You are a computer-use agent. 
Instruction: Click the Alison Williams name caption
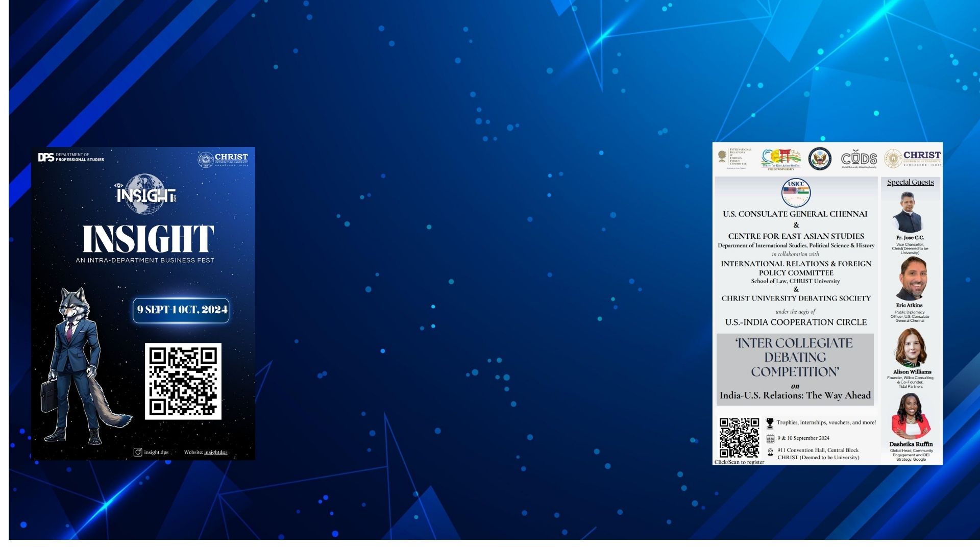[912, 372]
